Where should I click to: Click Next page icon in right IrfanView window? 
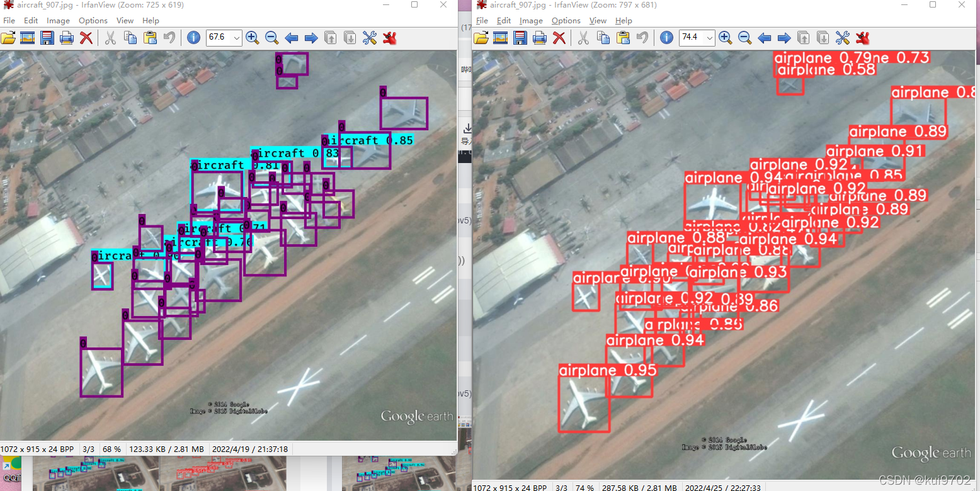tap(823, 38)
